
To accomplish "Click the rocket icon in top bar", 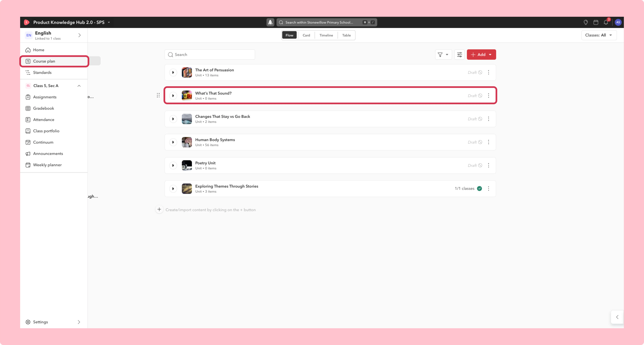I will [x=270, y=22].
